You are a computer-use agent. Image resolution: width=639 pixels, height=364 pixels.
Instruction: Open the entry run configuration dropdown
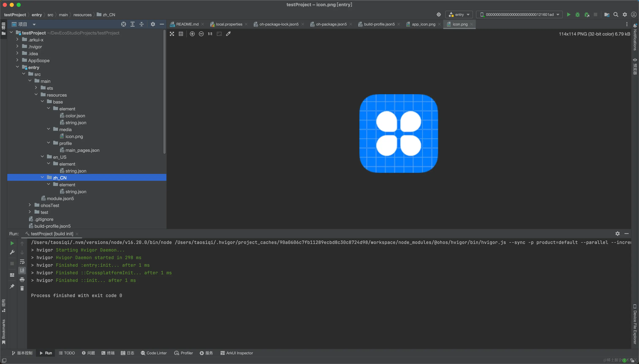[x=459, y=15]
